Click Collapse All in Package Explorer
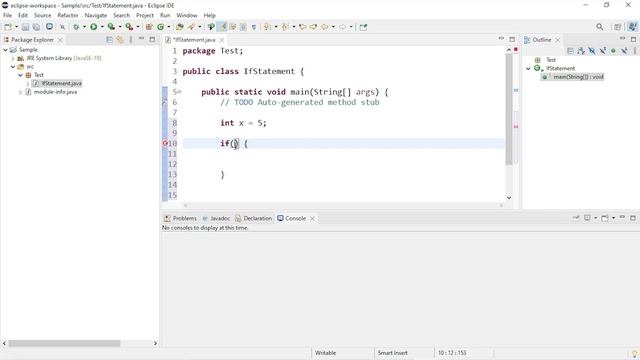 [x=109, y=40]
